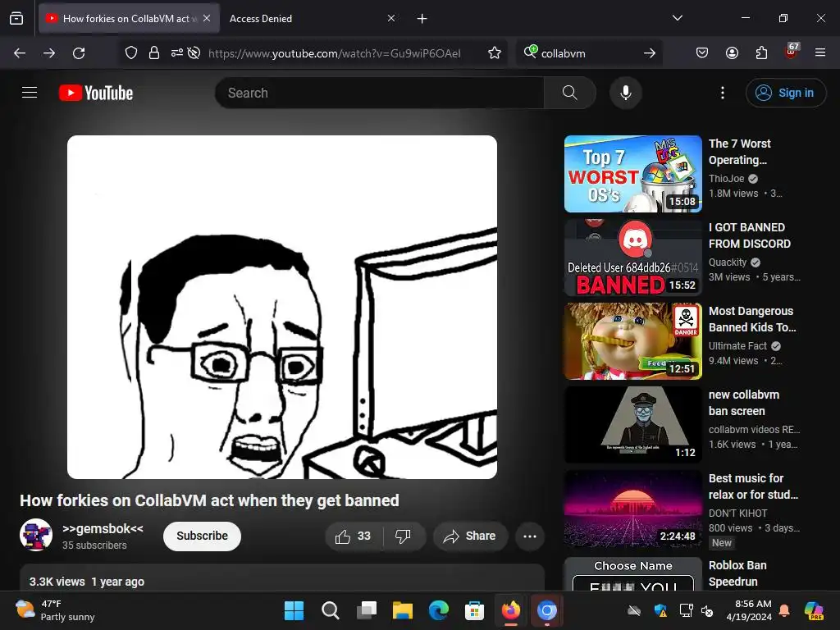Viewport: 840px width, 630px height.
Task: Open File Explorer from taskbar
Action: pos(402,610)
